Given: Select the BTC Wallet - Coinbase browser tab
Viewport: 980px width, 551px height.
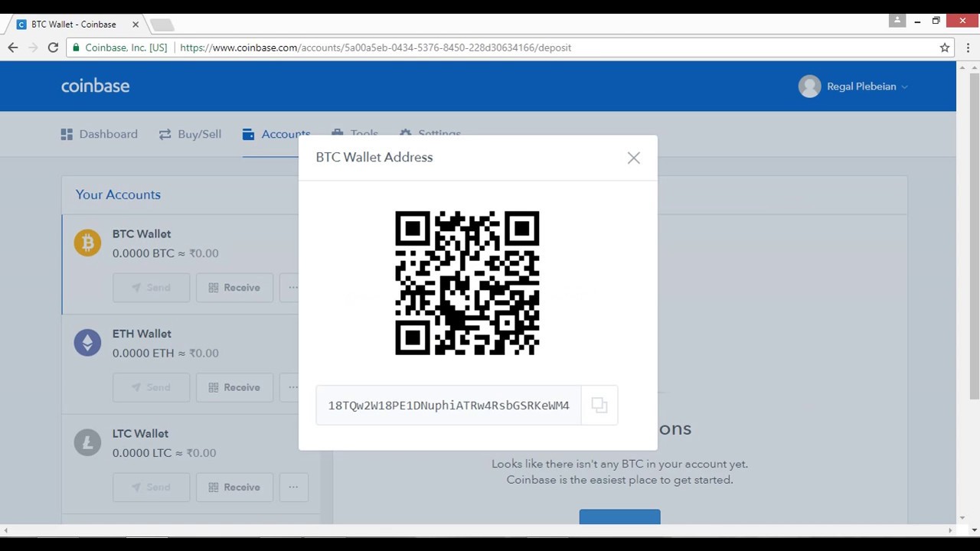Looking at the screenshot, I should click(77, 24).
